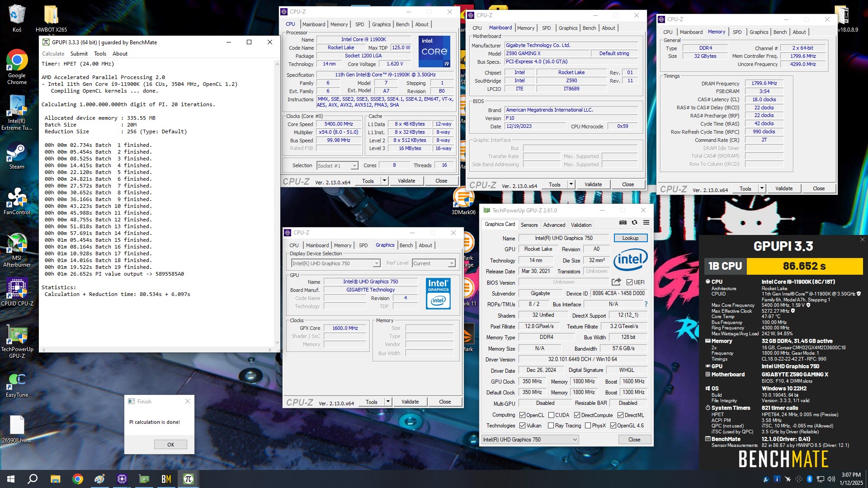
Task: Open TechPowerUp GPU-Z desktop icon
Action: click(x=17, y=341)
